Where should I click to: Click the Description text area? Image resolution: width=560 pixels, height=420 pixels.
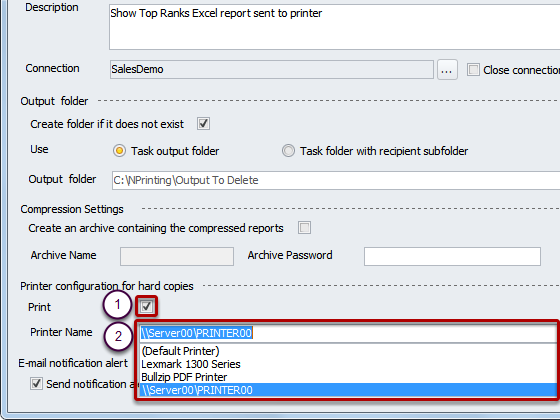click(x=334, y=27)
